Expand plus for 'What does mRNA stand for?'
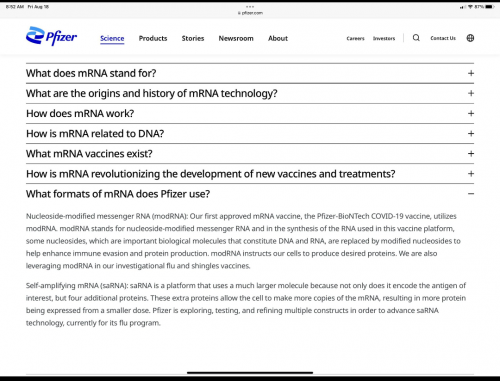The width and height of the screenshot is (500, 381). point(471,73)
